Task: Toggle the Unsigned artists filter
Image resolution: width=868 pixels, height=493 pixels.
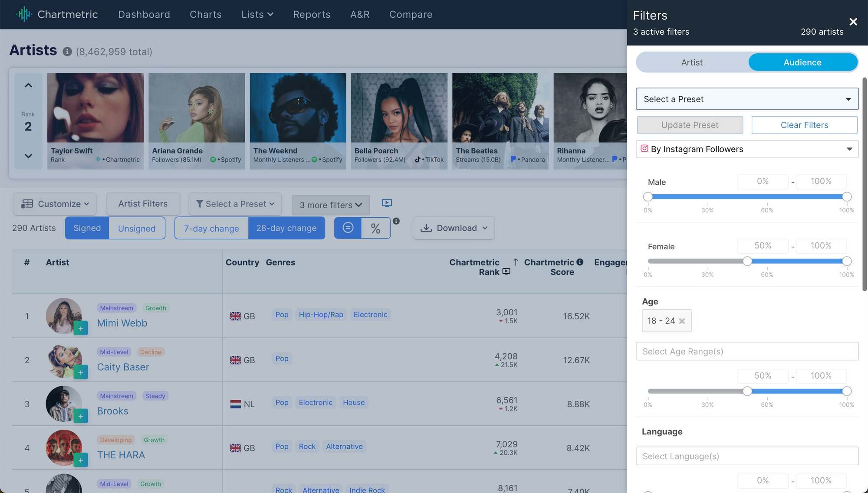Action: (137, 229)
